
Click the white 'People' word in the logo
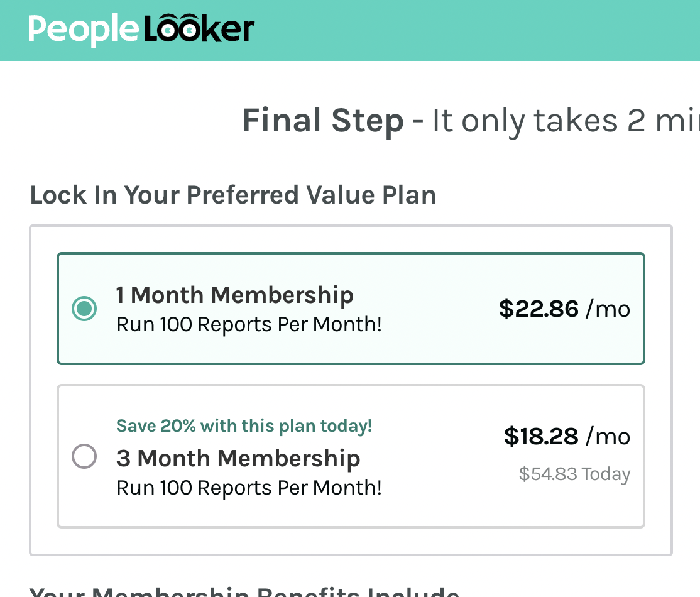tap(84, 30)
